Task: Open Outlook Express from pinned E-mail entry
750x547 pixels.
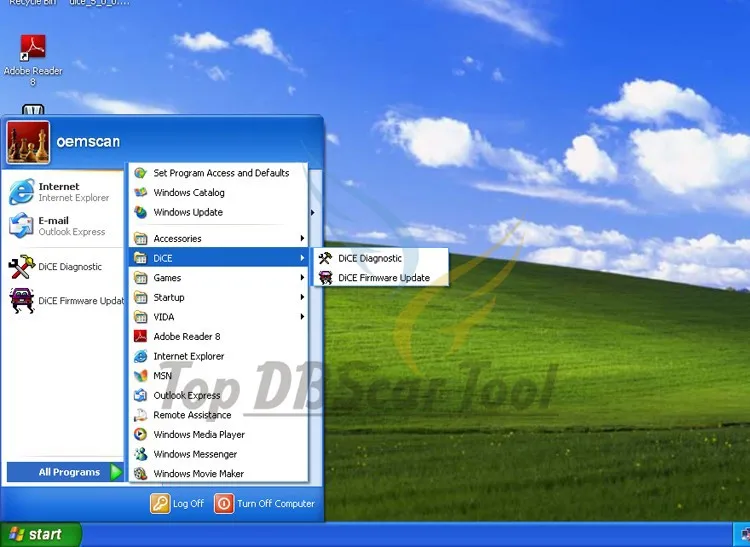Action: pos(62,226)
